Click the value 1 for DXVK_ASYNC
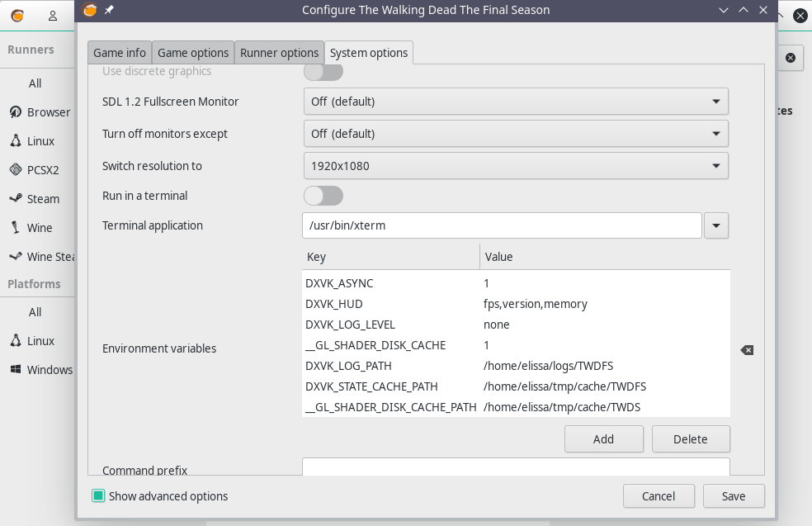This screenshot has height=526, width=812. (x=486, y=283)
